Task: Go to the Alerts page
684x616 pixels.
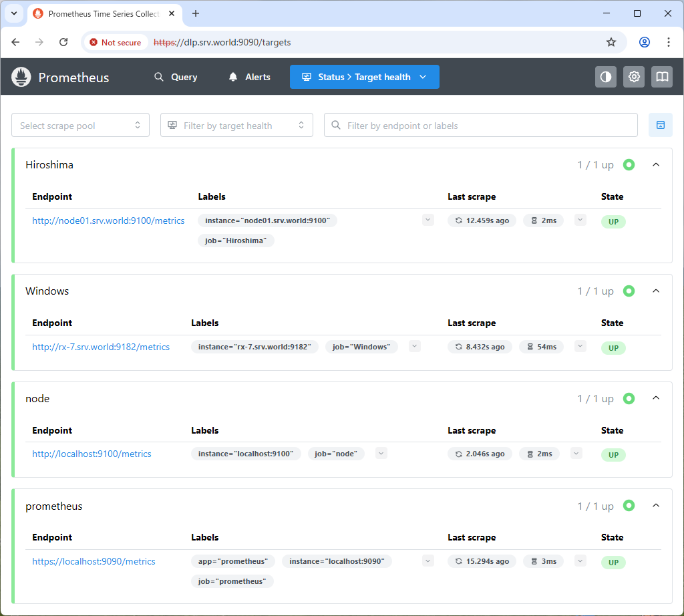Action: (250, 77)
